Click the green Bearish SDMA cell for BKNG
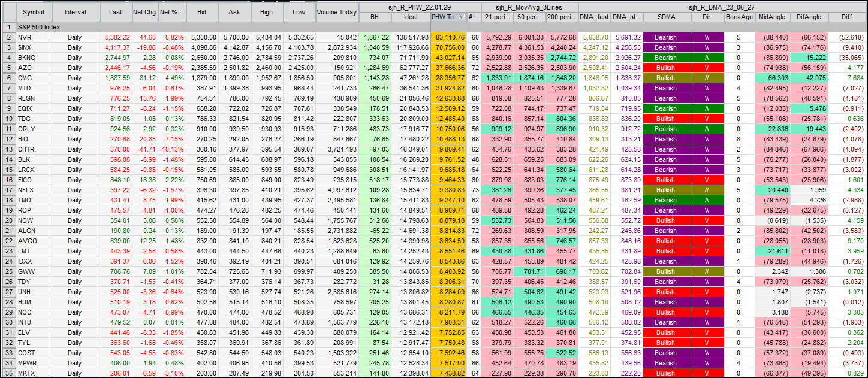The height and width of the screenshot is (378, 868). (x=666, y=58)
